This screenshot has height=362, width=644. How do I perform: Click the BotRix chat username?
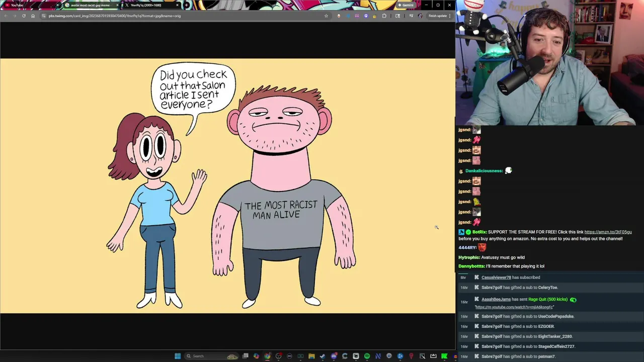pos(479,232)
